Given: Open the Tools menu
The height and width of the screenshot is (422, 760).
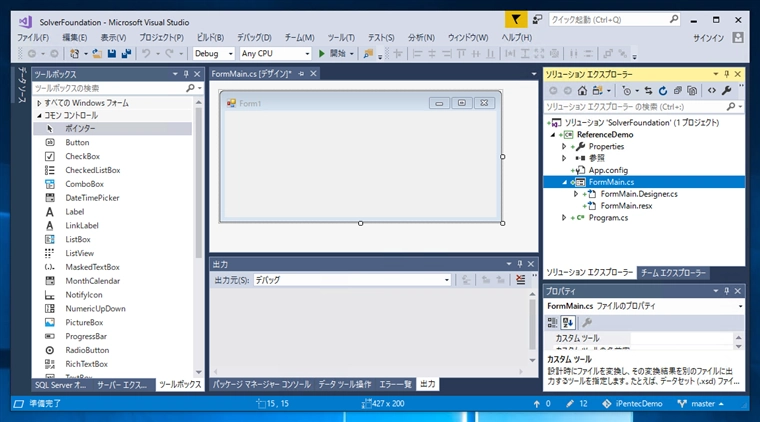Looking at the screenshot, I should [341, 37].
